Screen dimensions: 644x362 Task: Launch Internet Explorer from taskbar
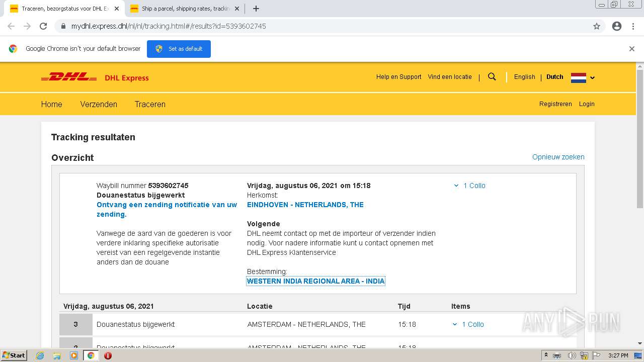pyautogui.click(x=40, y=355)
